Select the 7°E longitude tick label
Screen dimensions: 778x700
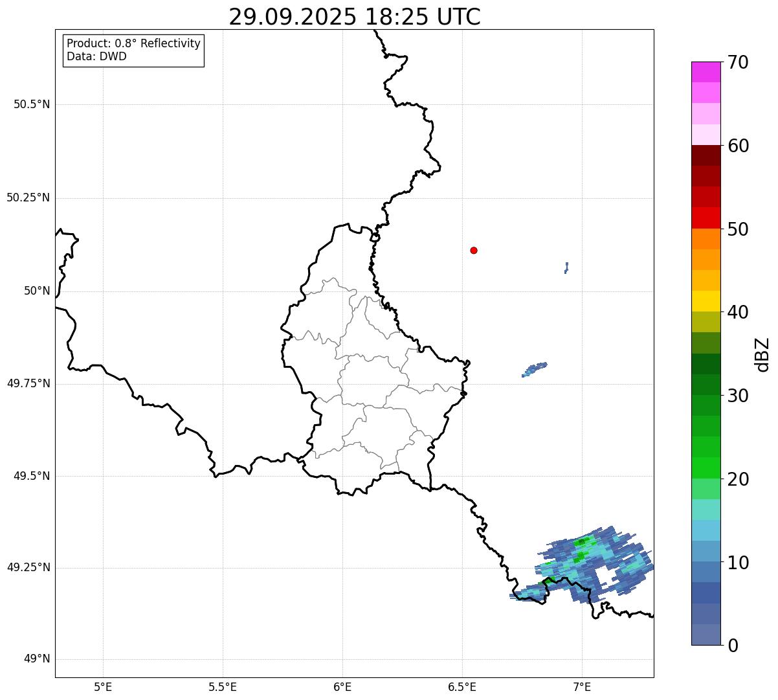point(582,686)
